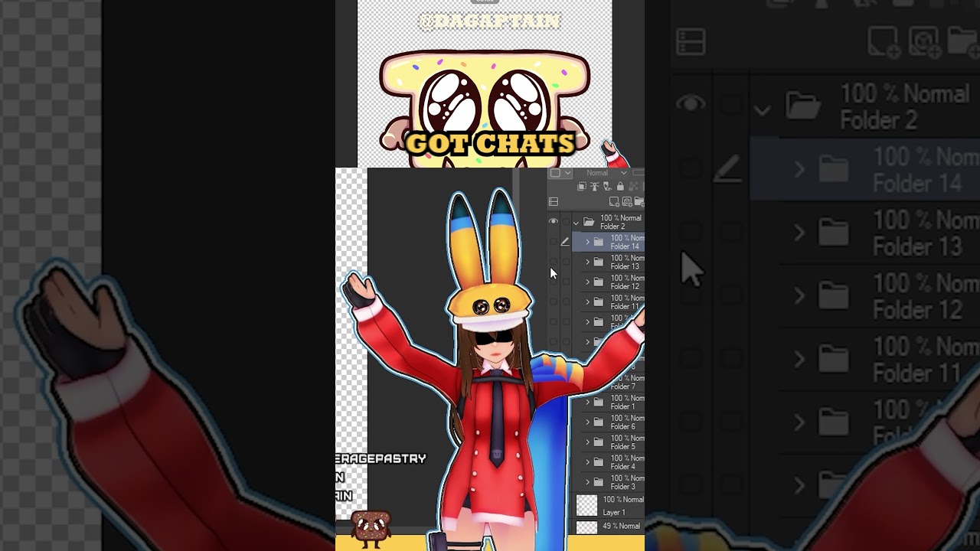Set as reference layer lighthouse icon

(595, 186)
